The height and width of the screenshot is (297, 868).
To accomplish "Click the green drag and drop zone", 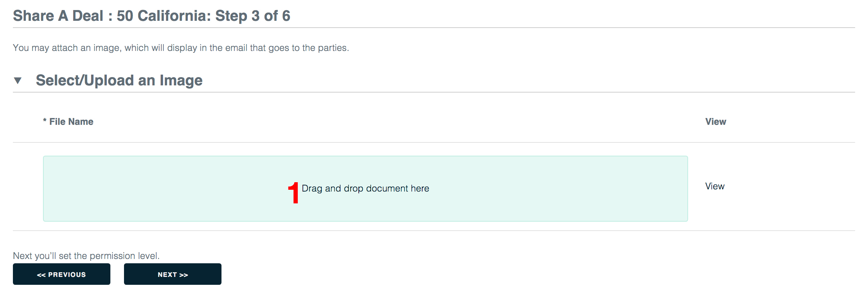I will (366, 189).
